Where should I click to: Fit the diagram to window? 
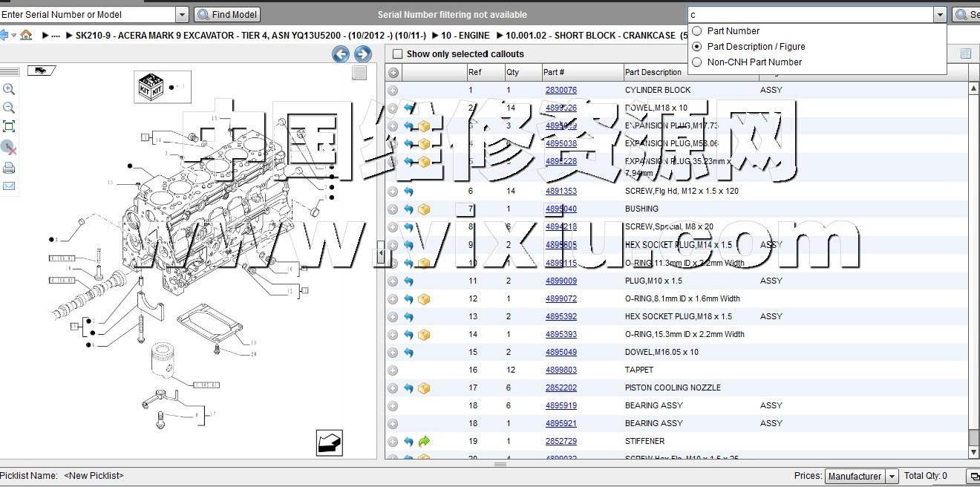click(9, 126)
